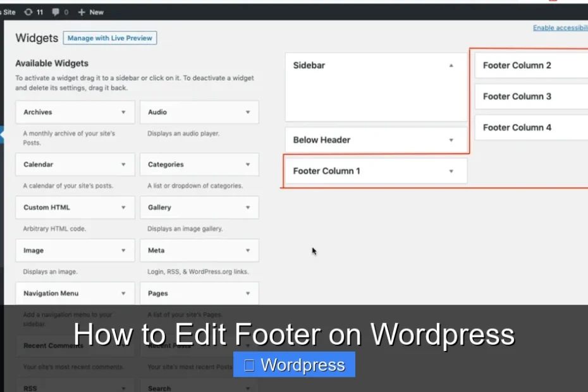Viewport: 588px width, 392px height.
Task: Select the Image widget title
Action: click(x=34, y=250)
